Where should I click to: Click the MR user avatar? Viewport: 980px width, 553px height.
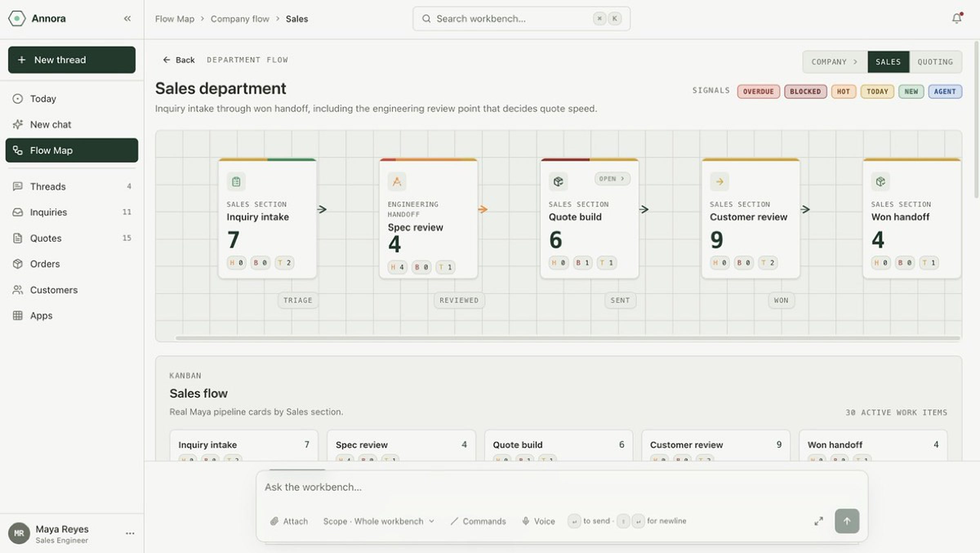click(x=19, y=533)
